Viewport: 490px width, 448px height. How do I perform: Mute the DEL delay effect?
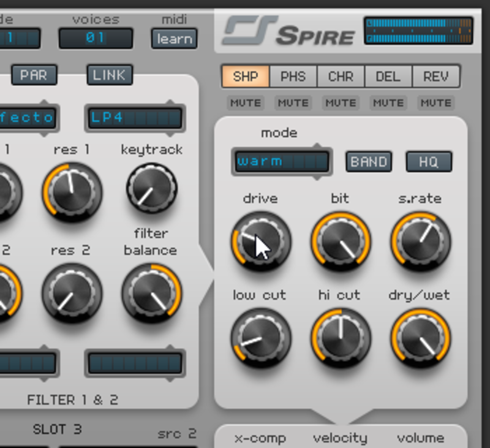388,103
